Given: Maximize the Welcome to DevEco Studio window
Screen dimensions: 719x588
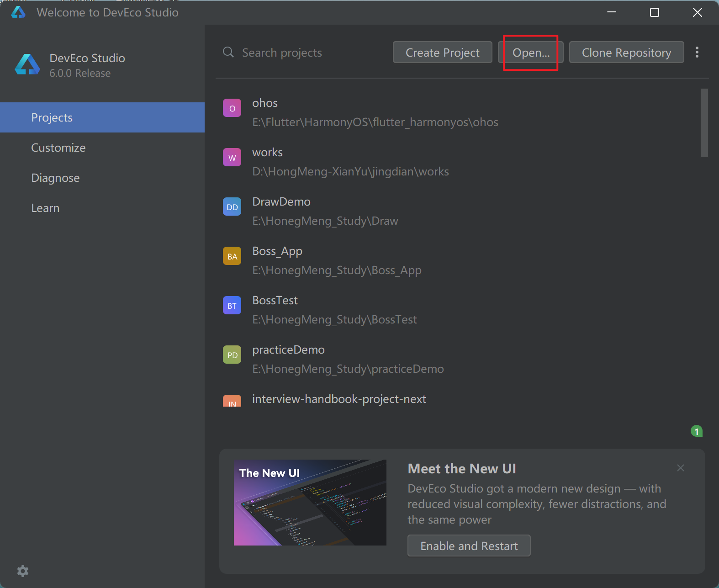Looking at the screenshot, I should coord(654,12).
